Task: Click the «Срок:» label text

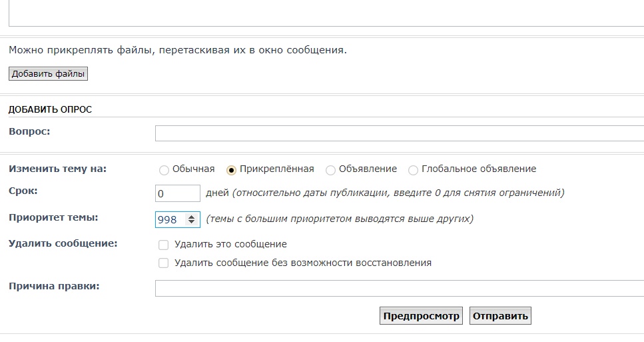Action: pyautogui.click(x=23, y=191)
